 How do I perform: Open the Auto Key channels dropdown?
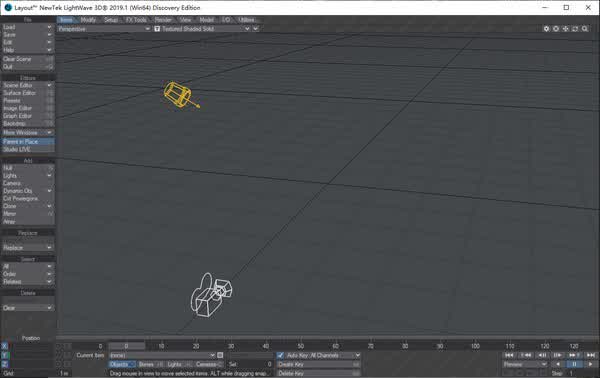tap(323, 355)
